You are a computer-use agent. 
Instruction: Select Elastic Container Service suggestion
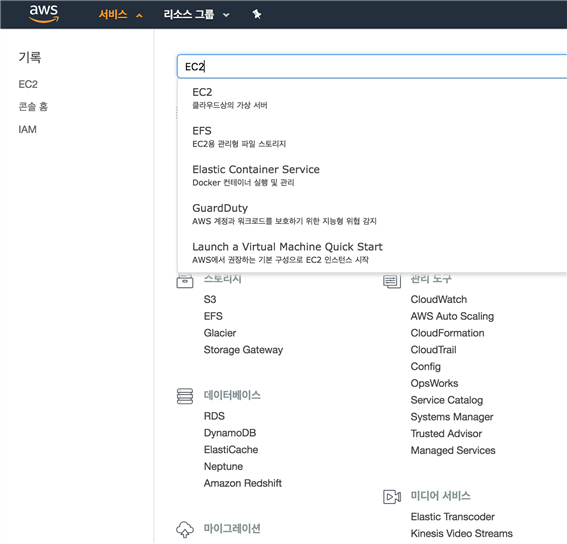pyautogui.click(x=372, y=175)
